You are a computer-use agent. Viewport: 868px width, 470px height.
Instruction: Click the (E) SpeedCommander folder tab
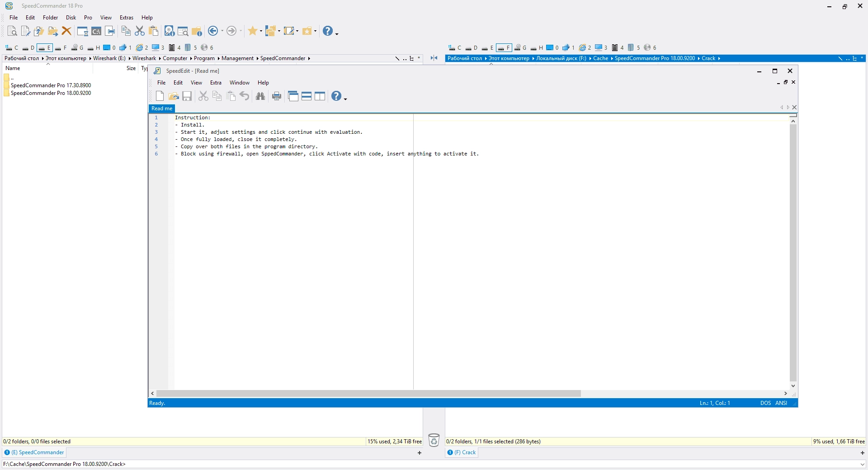pos(34,452)
